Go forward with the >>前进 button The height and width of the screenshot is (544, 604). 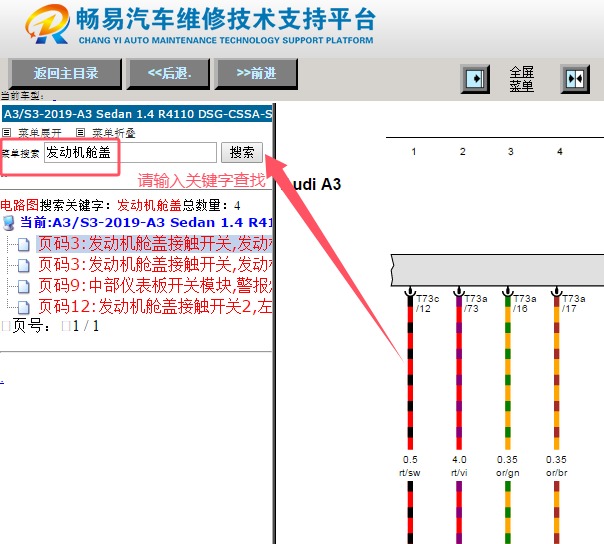[x=256, y=74]
